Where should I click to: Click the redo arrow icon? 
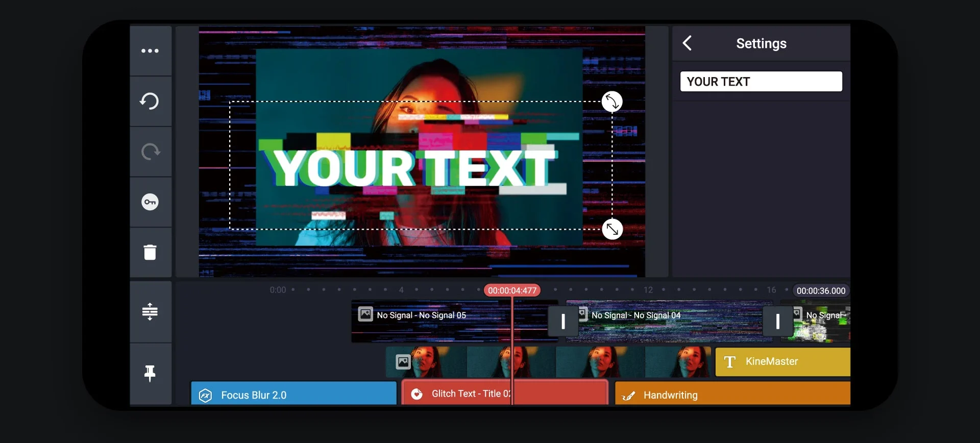150,152
